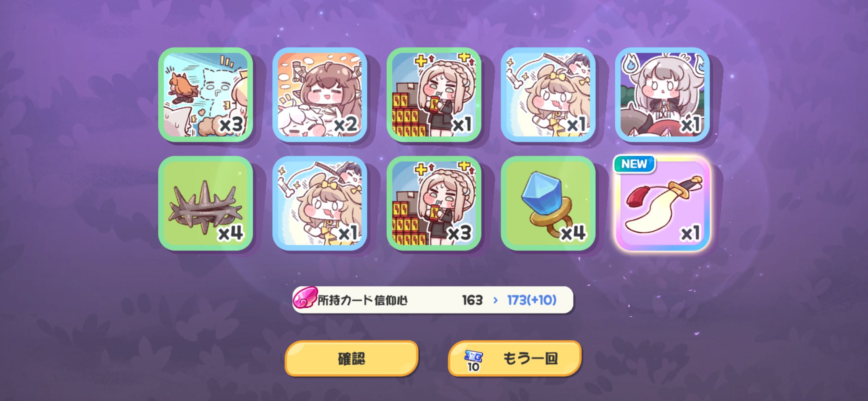Select the brown-haired horned girl card x2

[x=320, y=95]
